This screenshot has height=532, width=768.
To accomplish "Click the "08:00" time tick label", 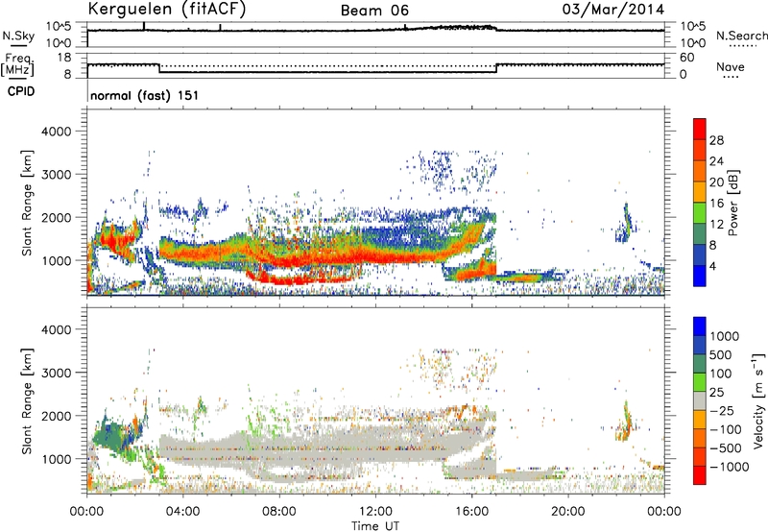I will pos(279,512).
